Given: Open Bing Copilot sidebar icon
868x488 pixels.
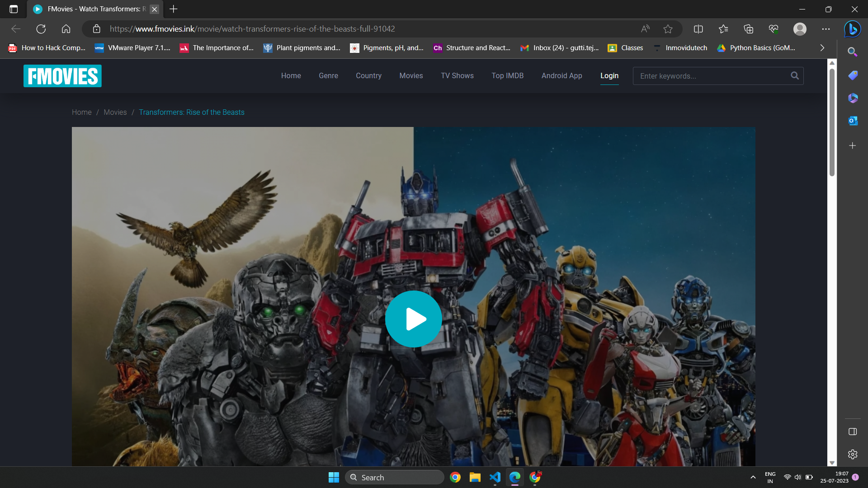Looking at the screenshot, I should point(852,29).
